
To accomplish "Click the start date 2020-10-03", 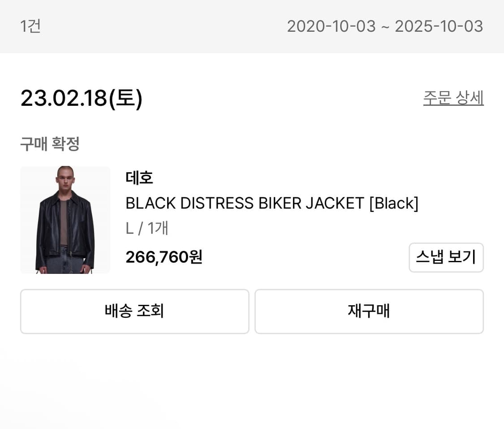I will pos(331,26).
